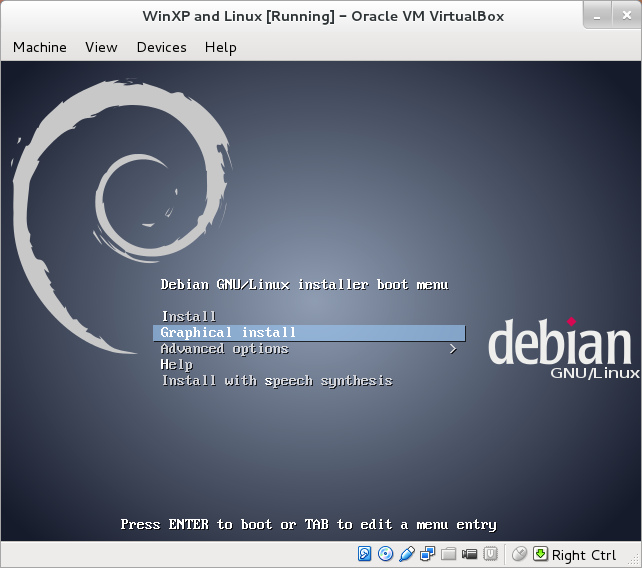Open the optical disk status icon
The image size is (642, 568).
click(x=386, y=554)
